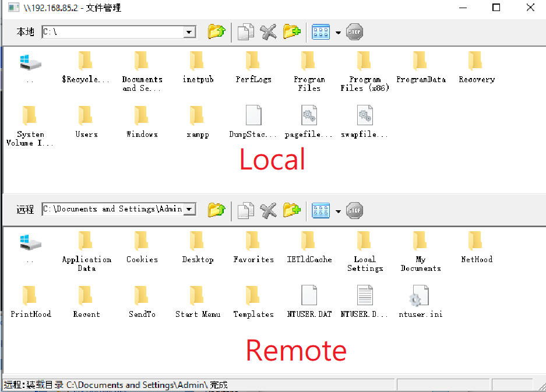
Task: Create new folder in remote pane
Action: pos(291,210)
